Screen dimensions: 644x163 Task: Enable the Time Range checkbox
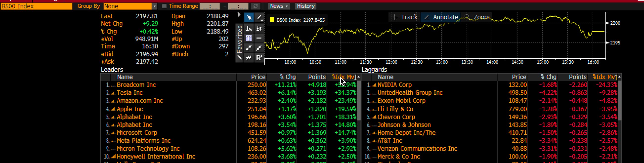[164, 6]
